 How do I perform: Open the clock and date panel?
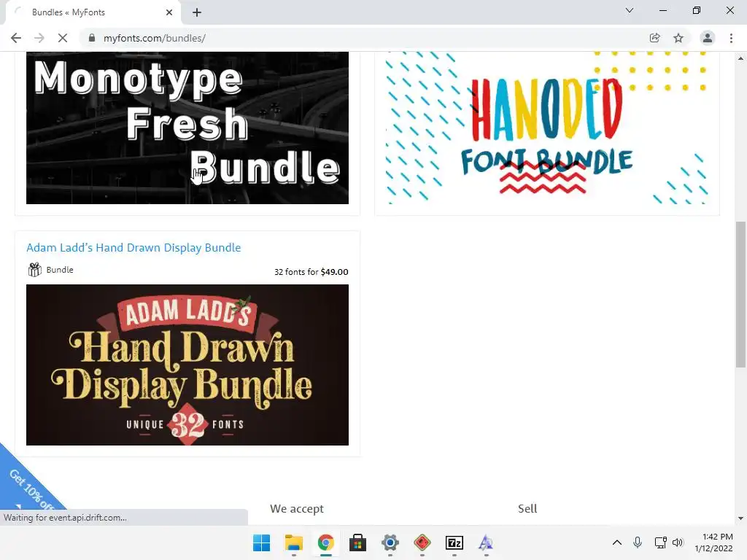point(713,542)
